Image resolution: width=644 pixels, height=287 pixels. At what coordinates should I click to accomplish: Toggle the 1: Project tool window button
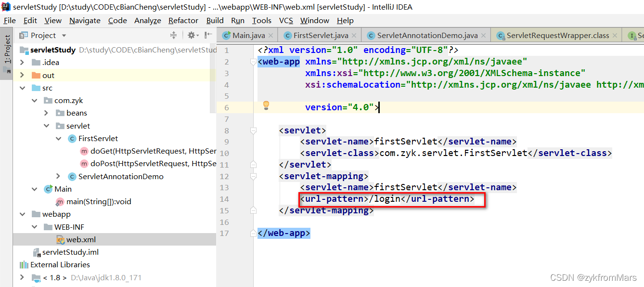[x=7, y=52]
